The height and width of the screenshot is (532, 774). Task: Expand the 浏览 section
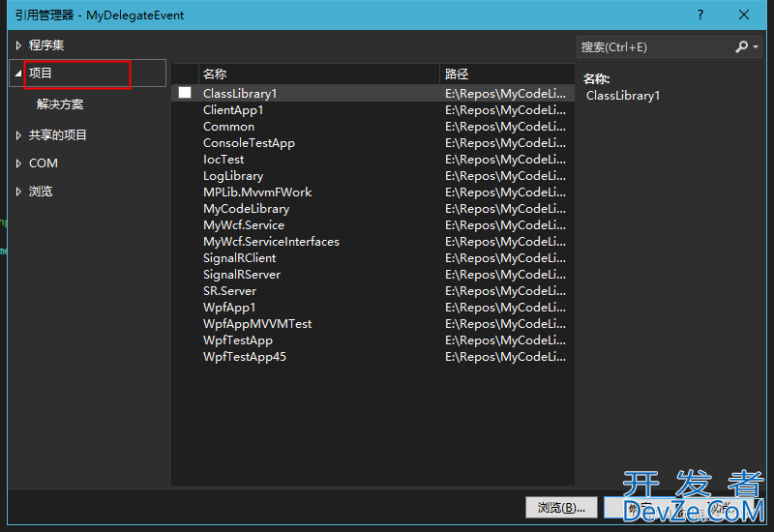tap(18, 192)
